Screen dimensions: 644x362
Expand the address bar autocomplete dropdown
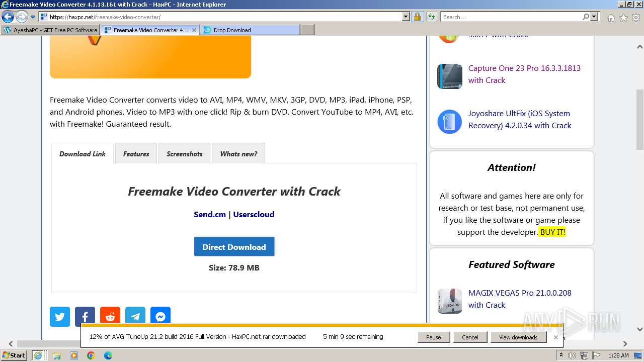point(406,17)
